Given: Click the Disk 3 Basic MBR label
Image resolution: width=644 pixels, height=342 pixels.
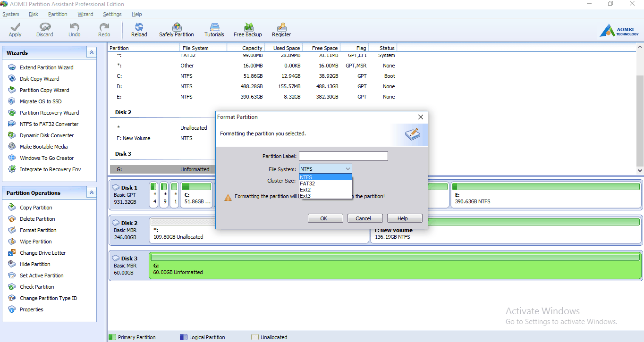Looking at the screenshot, I should click(128, 265).
